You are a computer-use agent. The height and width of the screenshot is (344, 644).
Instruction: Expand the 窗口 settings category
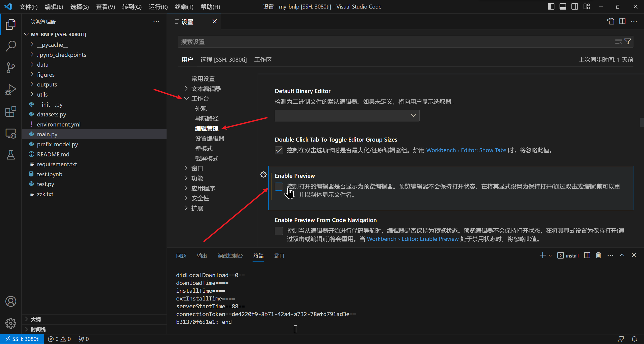pyautogui.click(x=186, y=168)
